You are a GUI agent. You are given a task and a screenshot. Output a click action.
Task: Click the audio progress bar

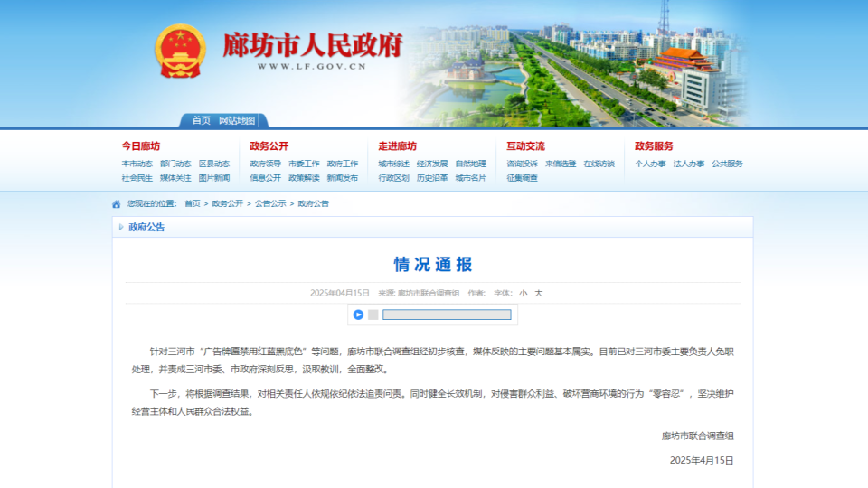pyautogui.click(x=447, y=314)
